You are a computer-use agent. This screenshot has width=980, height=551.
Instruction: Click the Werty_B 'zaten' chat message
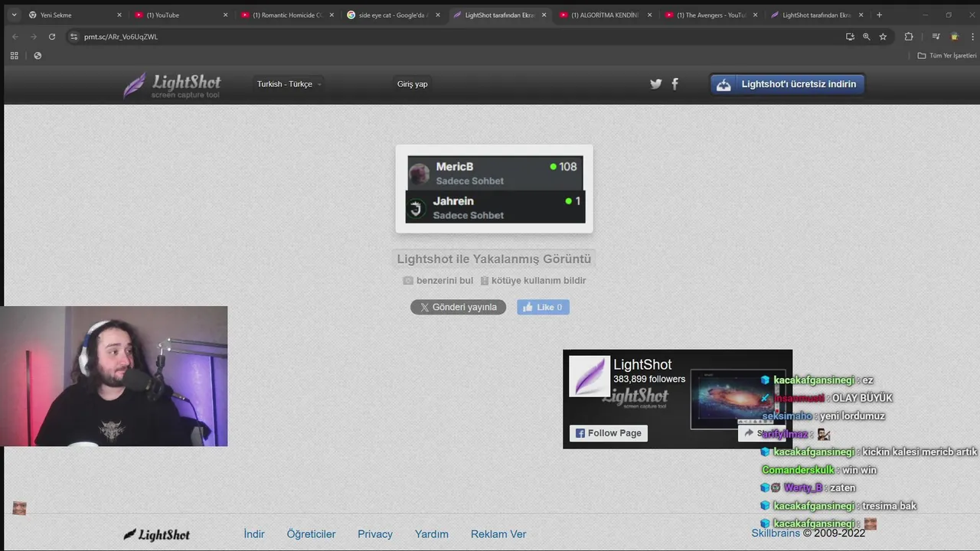pos(808,488)
